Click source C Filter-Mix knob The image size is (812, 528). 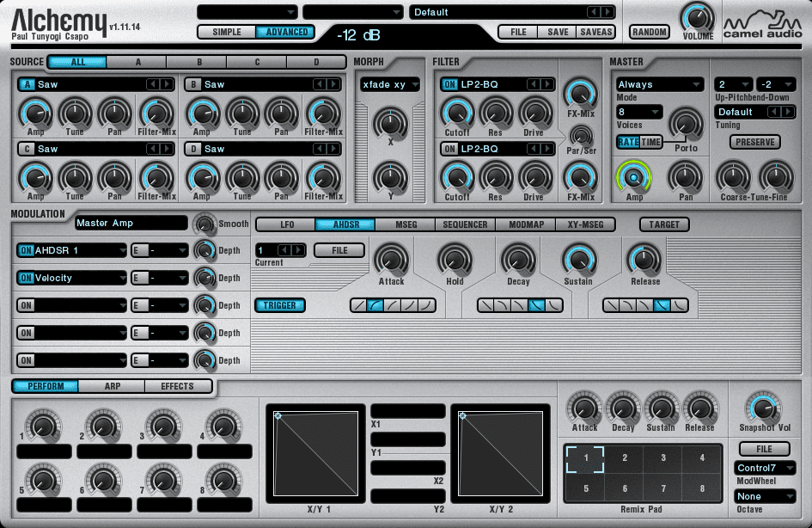coord(156,177)
